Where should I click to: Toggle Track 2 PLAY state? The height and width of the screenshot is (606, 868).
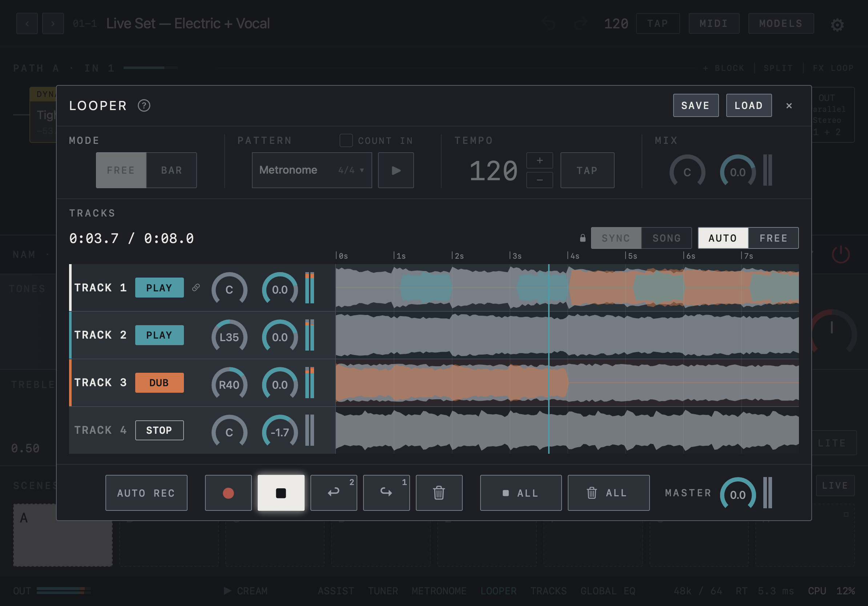[x=159, y=335]
